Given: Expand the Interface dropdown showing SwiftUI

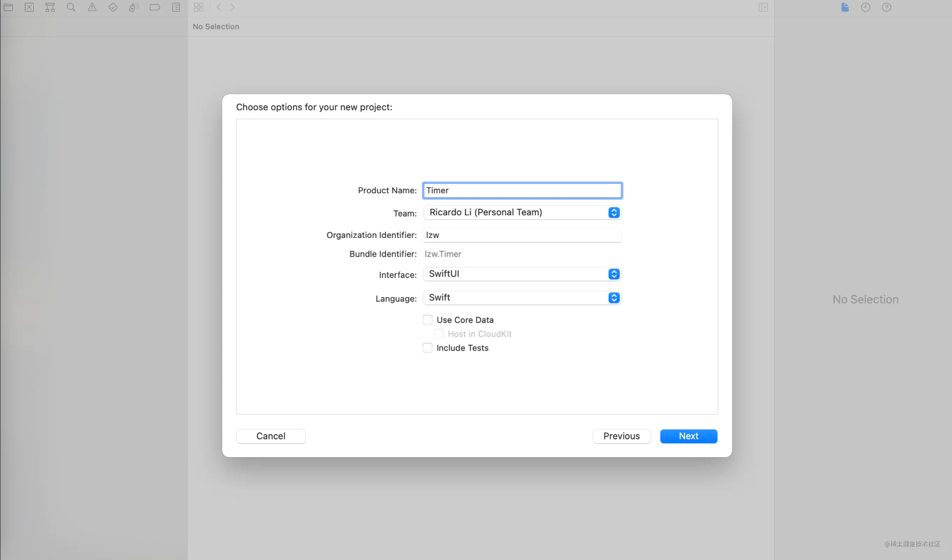Looking at the screenshot, I should click(522, 274).
